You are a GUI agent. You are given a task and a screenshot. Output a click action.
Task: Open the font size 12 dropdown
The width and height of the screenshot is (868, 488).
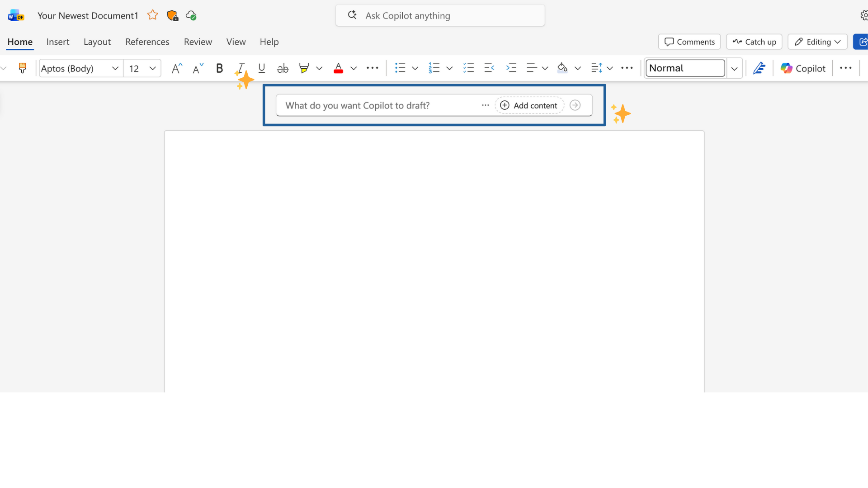click(x=152, y=68)
